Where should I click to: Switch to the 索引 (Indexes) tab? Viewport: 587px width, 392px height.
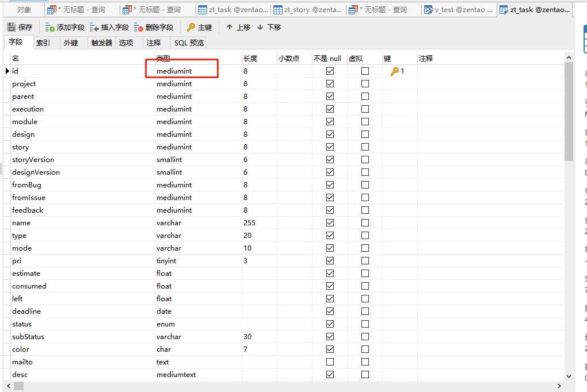click(44, 43)
